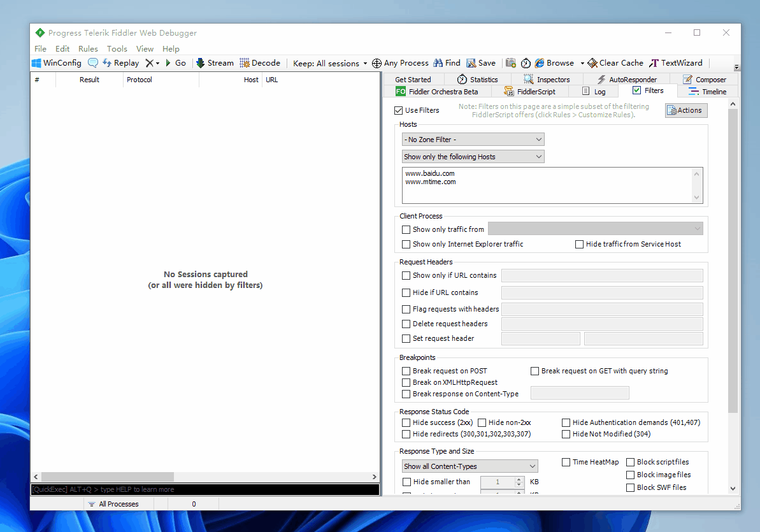Image resolution: width=760 pixels, height=532 pixels.
Task: Switch to the Timeline tab
Action: (708, 92)
